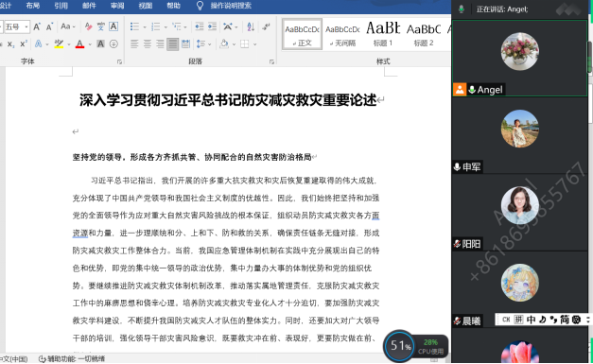Viewport: 593px width, 364px height.
Task: Open the phonetic guide (wén) tool
Action: click(100, 26)
